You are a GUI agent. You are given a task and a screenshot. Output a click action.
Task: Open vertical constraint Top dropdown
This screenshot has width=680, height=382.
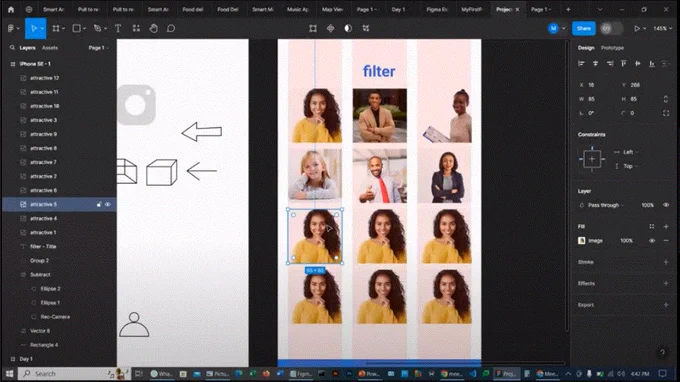[x=626, y=166]
